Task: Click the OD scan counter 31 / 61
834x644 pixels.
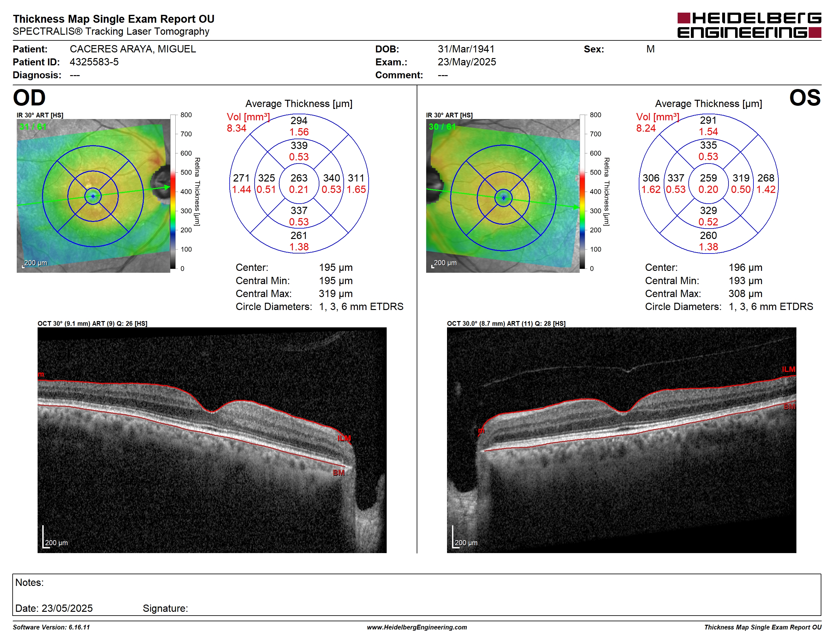Action: tap(33, 127)
